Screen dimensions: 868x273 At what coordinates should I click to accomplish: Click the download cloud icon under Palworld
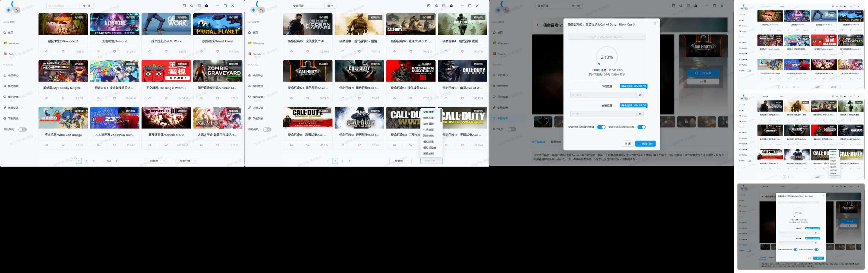click(x=98, y=51)
